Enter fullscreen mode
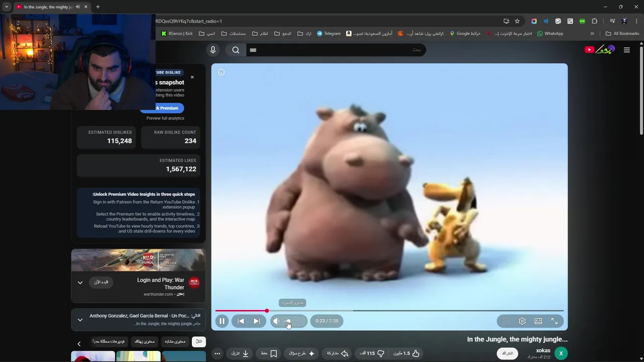Screen dimensions: 644x362 (554, 321)
